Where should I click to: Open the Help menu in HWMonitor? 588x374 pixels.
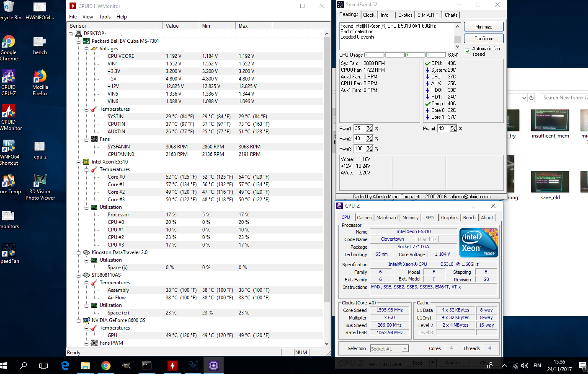[x=121, y=17]
